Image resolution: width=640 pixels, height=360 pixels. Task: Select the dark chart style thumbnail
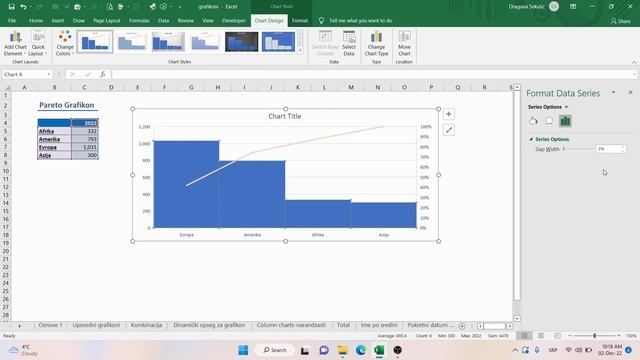[242, 42]
